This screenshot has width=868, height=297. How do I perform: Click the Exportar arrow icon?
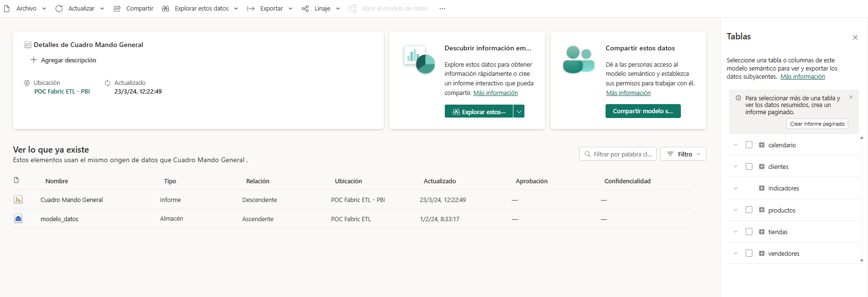pyautogui.click(x=251, y=9)
